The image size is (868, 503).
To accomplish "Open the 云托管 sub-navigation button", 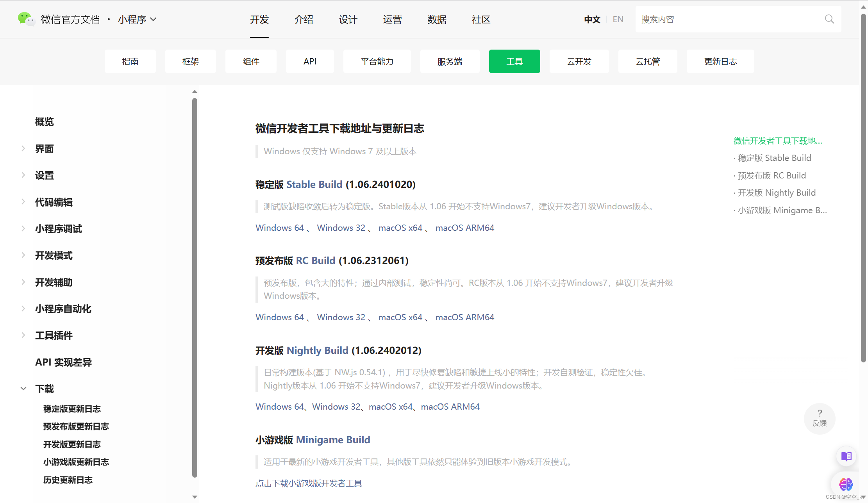I will tap(648, 61).
